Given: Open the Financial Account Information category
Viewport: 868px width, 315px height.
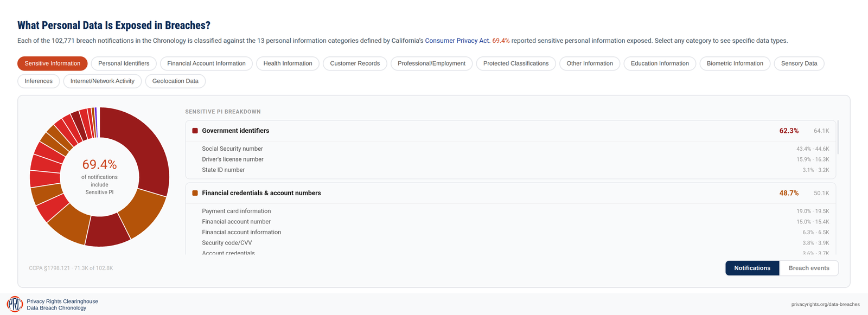Looking at the screenshot, I should click(x=206, y=63).
